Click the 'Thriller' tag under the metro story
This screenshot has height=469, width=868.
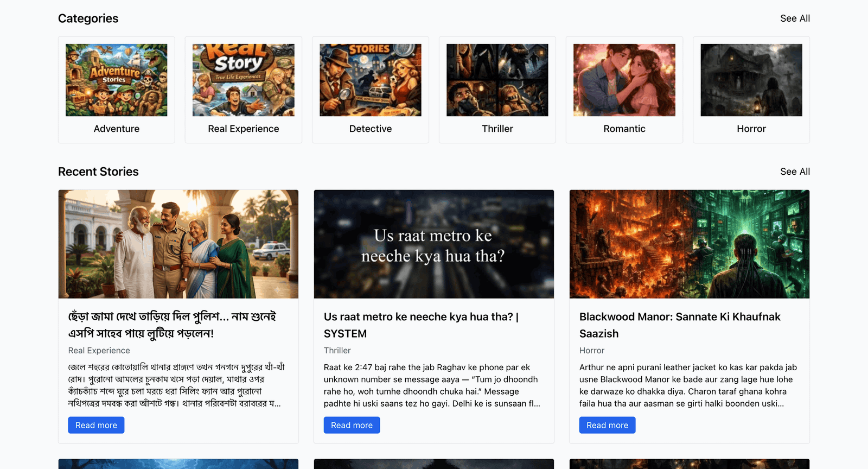(337, 351)
